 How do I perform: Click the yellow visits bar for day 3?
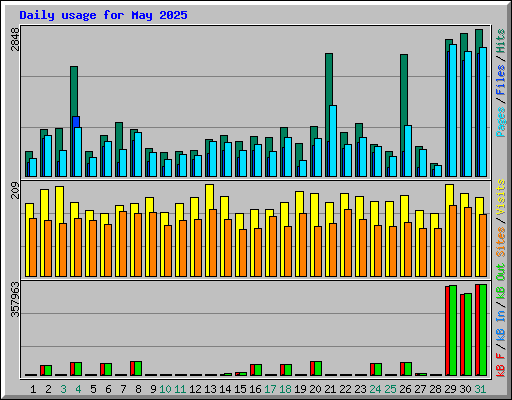[59, 205]
